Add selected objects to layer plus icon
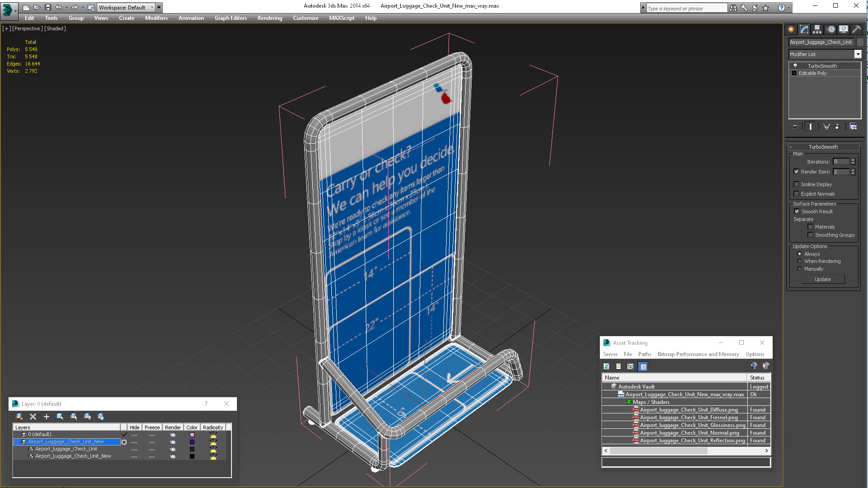Screen dimensions: 868x488 coord(46,417)
